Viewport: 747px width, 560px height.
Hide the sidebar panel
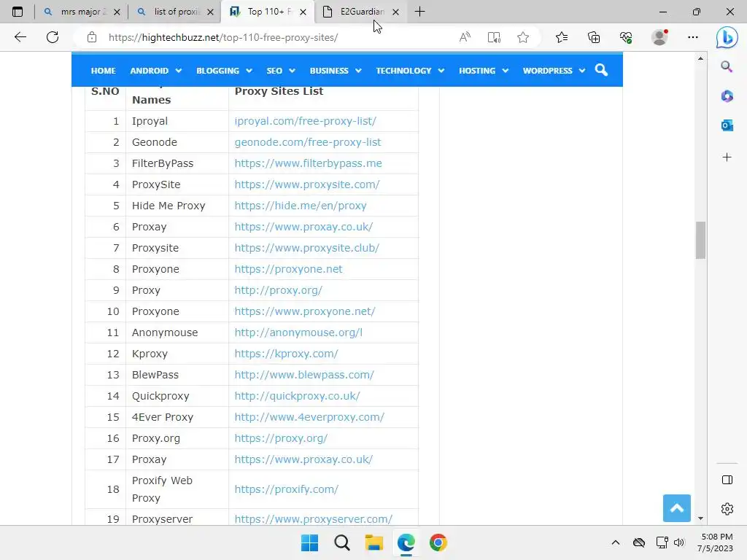tap(727, 480)
